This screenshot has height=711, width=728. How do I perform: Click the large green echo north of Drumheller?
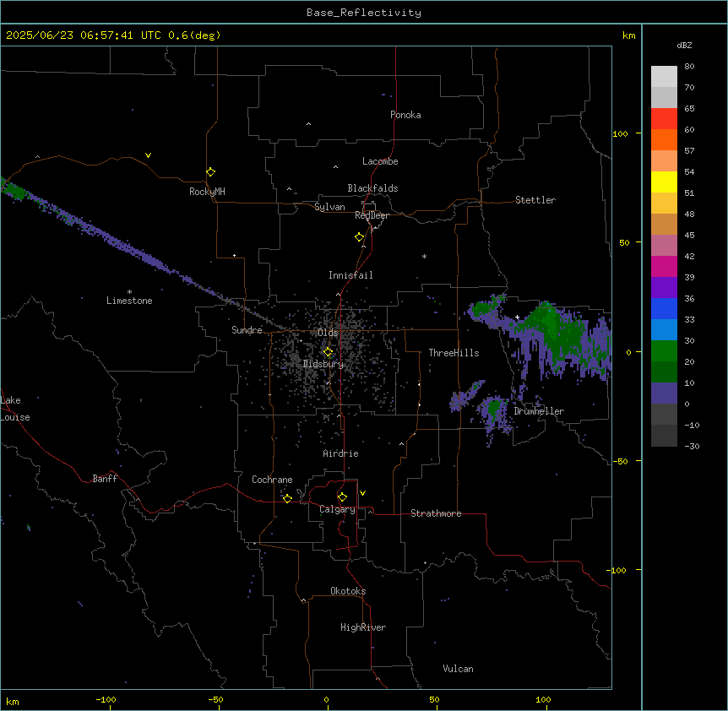(552, 332)
